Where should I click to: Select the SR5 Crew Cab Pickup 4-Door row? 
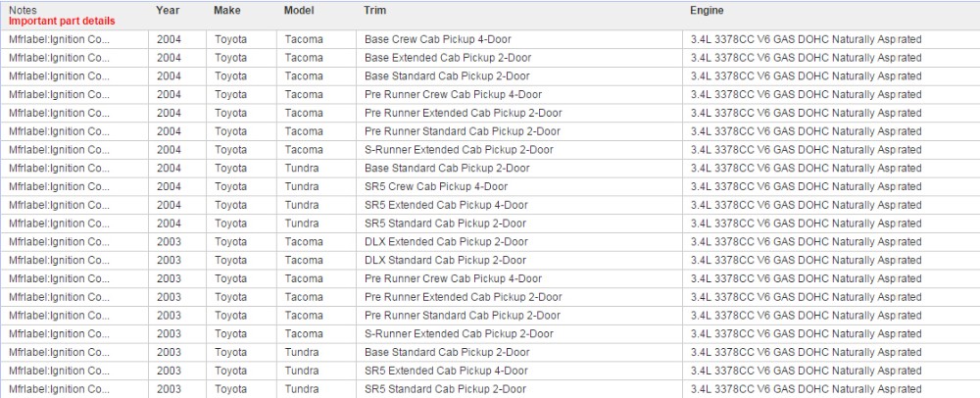click(436, 186)
